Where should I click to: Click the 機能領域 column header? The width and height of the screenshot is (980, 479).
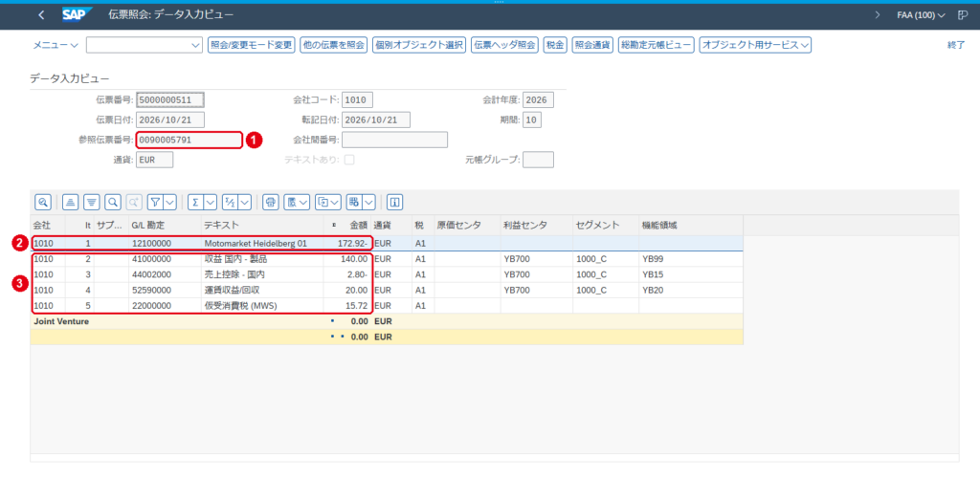pyautogui.click(x=690, y=225)
